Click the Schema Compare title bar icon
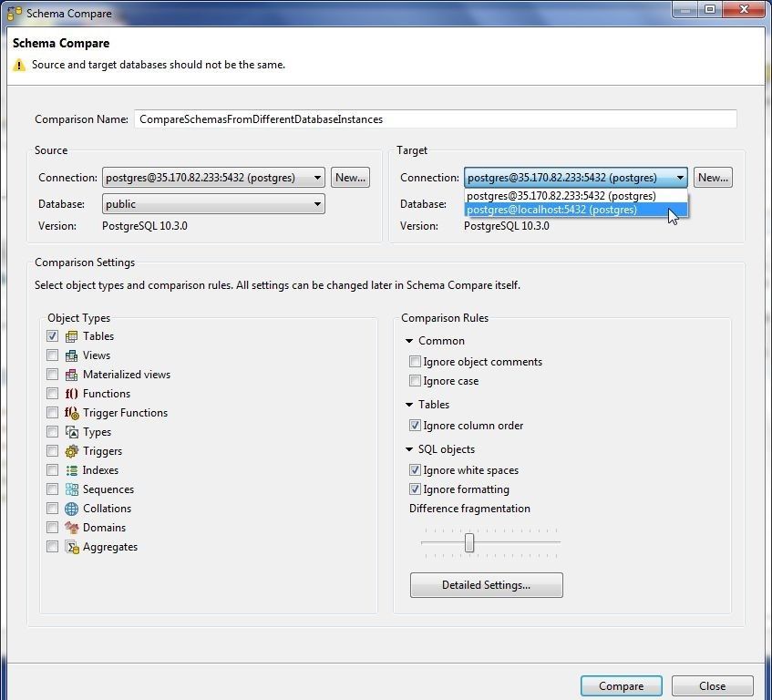Image resolution: width=772 pixels, height=700 pixels. (x=15, y=14)
